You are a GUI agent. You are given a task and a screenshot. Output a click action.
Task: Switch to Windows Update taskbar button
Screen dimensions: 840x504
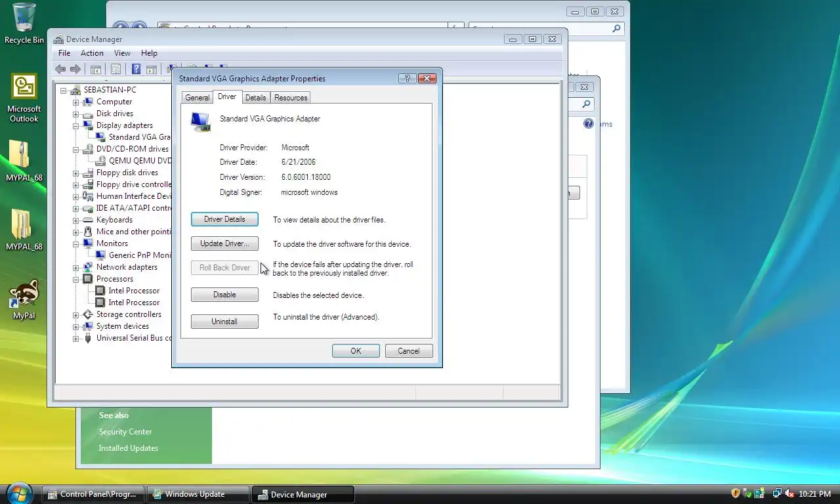coord(198,494)
